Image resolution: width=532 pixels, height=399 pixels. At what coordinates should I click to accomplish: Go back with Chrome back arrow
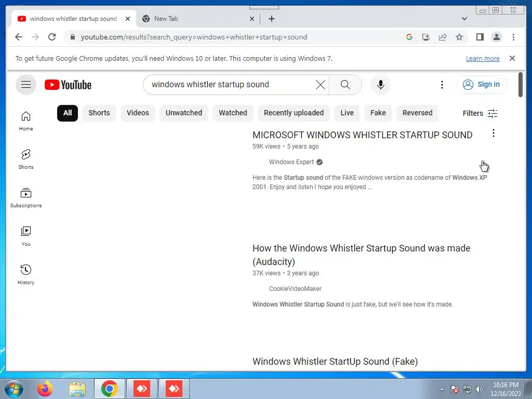tap(19, 37)
